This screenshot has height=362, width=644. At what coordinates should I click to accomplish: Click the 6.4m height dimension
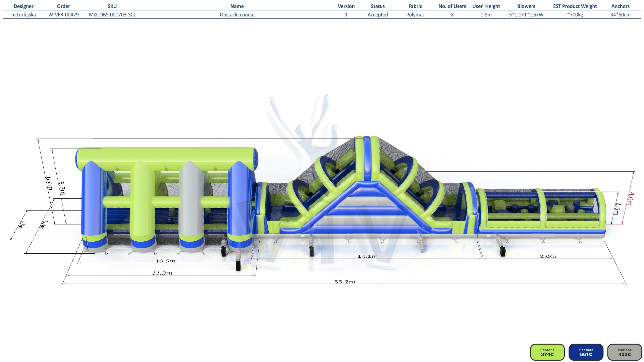point(49,183)
